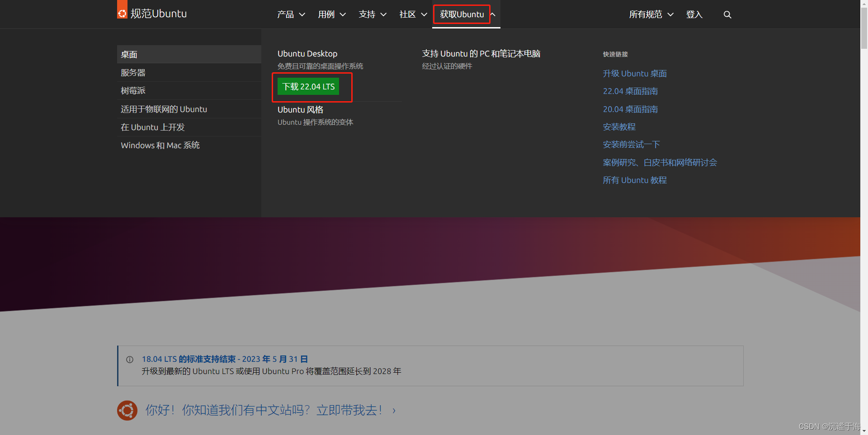Click the Ubuntu circle logo beside 你好 banner

(x=127, y=410)
